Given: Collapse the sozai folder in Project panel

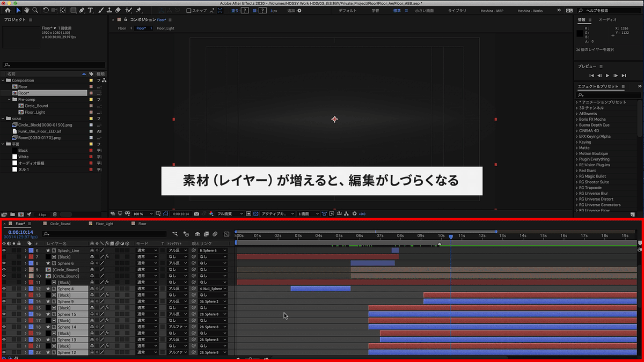Looking at the screenshot, I should (4, 119).
